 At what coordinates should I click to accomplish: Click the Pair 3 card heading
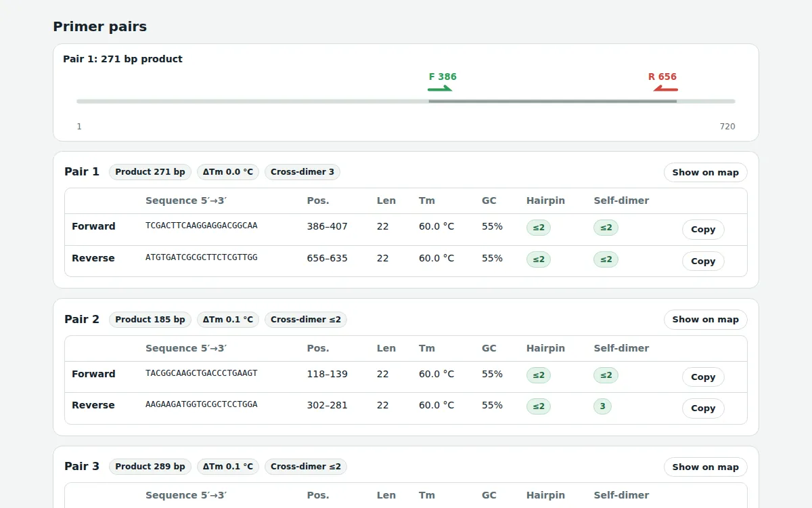tap(82, 467)
